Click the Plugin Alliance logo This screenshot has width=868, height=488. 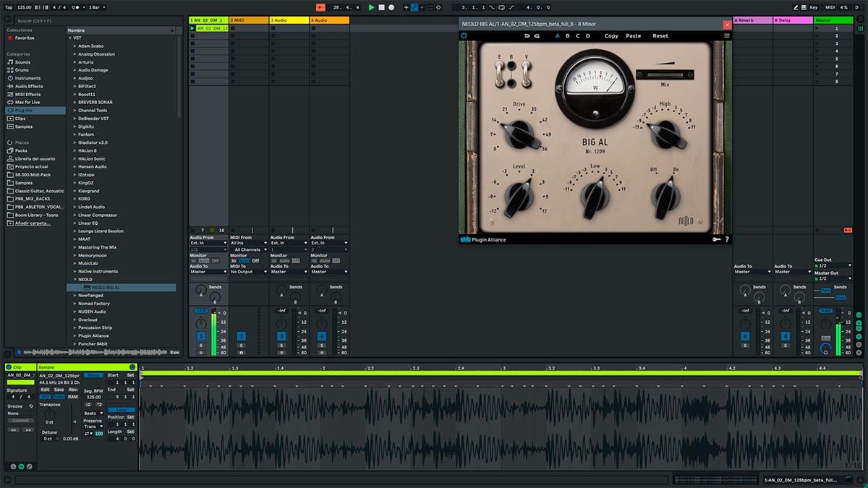(483, 239)
